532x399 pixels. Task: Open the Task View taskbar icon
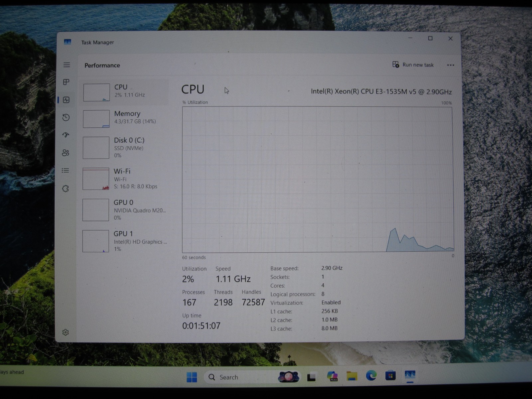pos(311,377)
